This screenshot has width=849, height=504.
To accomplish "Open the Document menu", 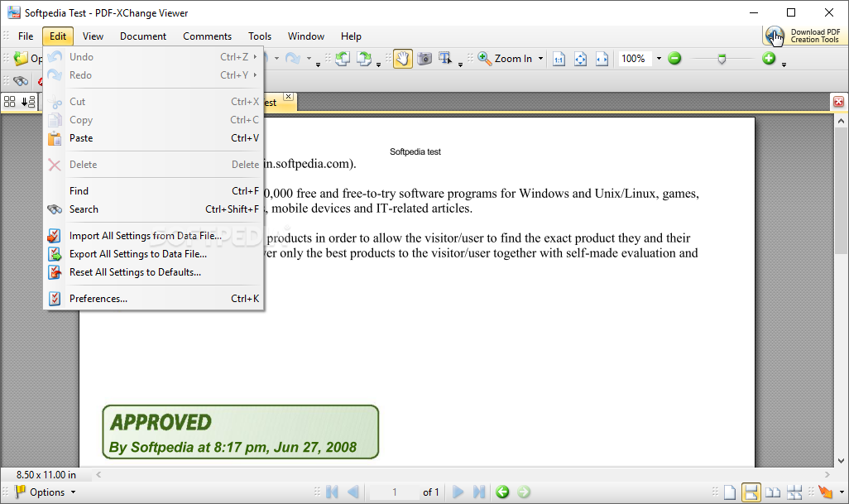I will click(143, 36).
